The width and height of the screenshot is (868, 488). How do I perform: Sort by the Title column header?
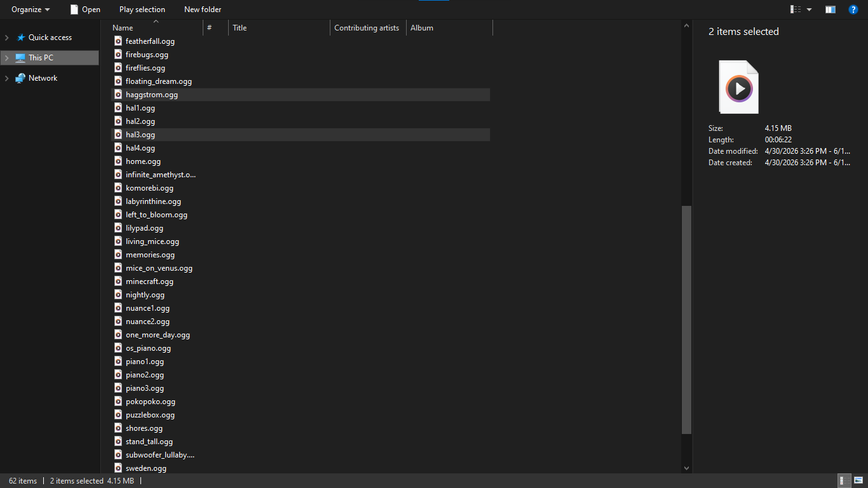[x=280, y=28]
